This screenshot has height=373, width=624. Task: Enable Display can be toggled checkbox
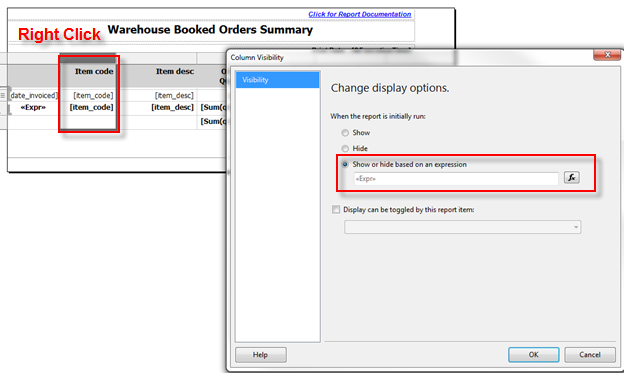336,209
